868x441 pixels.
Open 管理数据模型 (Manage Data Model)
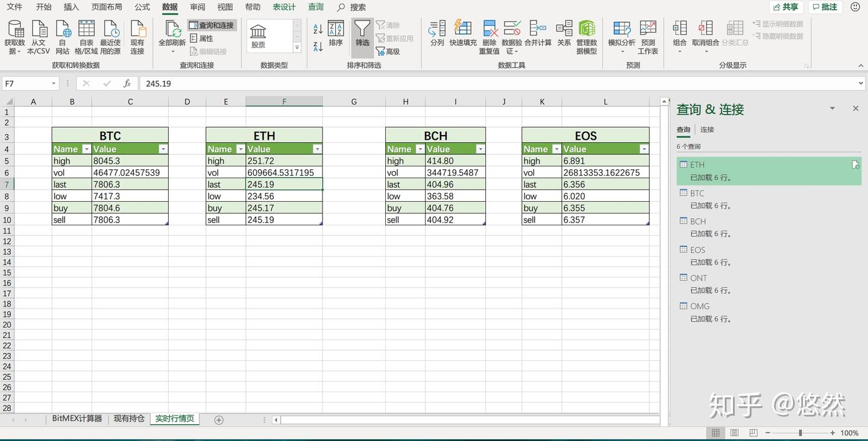(587, 37)
